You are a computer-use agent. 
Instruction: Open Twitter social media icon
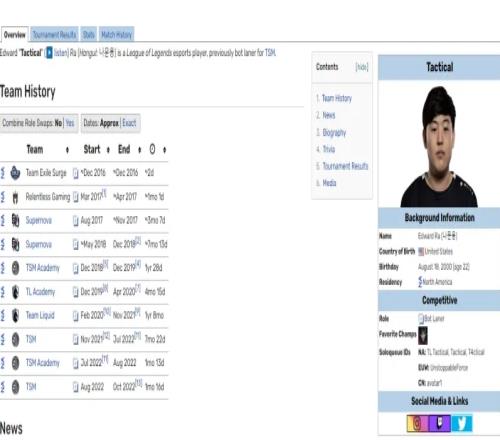click(462, 423)
